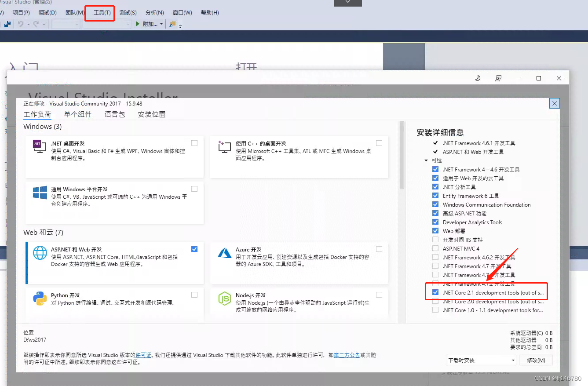Screen dimensions: 588x386
Task: Check the Python 开发 workload checkbox
Action: click(x=194, y=295)
